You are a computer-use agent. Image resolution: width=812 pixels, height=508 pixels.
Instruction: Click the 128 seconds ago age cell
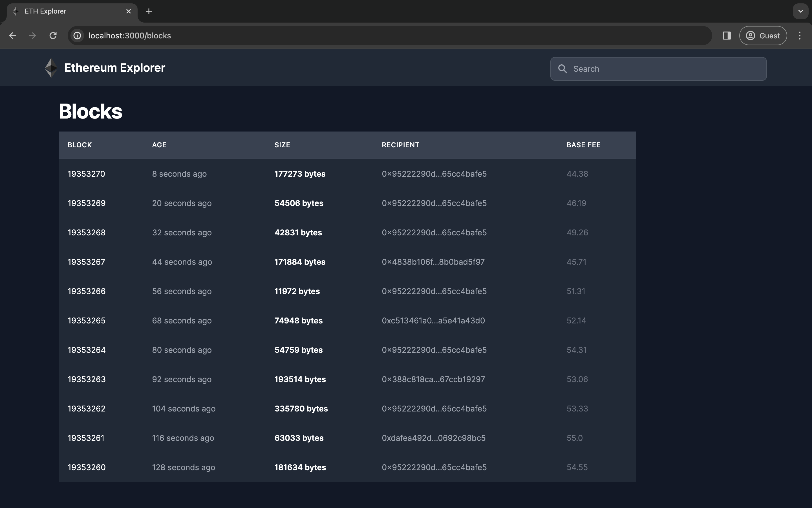point(184,467)
